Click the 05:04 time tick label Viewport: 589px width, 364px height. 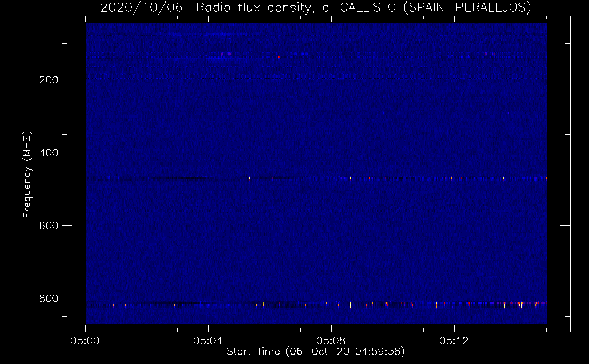[x=208, y=341]
